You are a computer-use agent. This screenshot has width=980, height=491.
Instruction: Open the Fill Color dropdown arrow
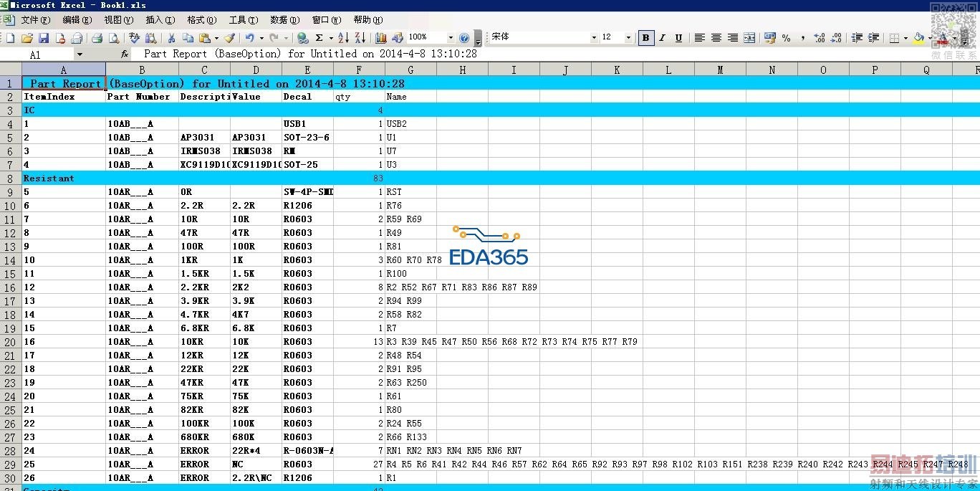click(x=930, y=37)
